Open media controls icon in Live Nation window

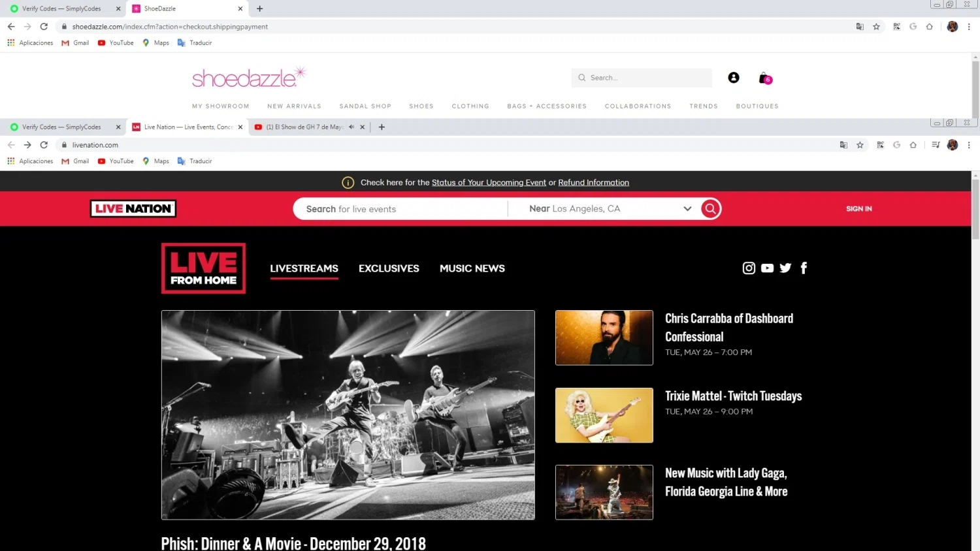[936, 145]
